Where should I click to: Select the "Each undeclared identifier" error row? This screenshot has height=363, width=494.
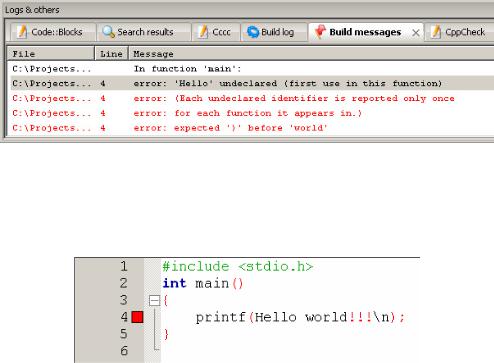pyautogui.click(x=252, y=98)
